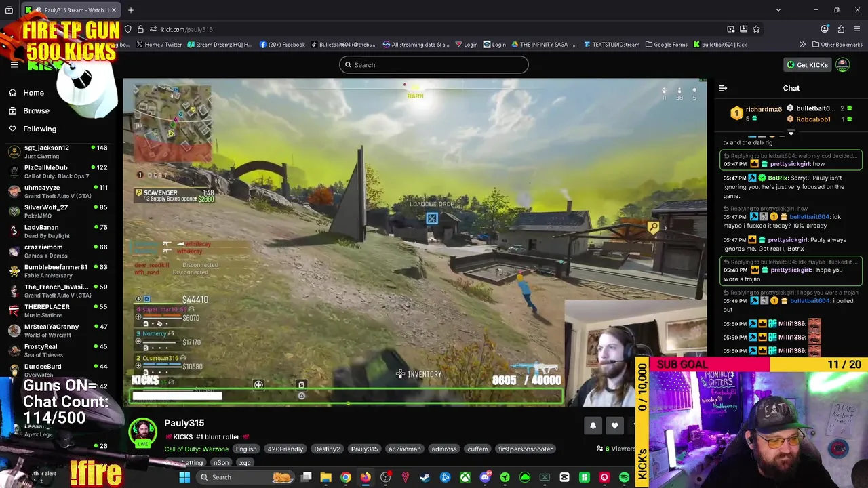Open the Windows Start menu
Screen dimensions: 868x488
pos(184,477)
